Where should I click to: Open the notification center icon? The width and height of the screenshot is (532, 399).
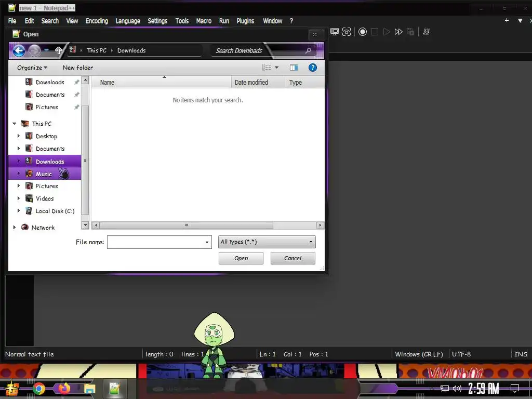pyautogui.click(x=515, y=389)
